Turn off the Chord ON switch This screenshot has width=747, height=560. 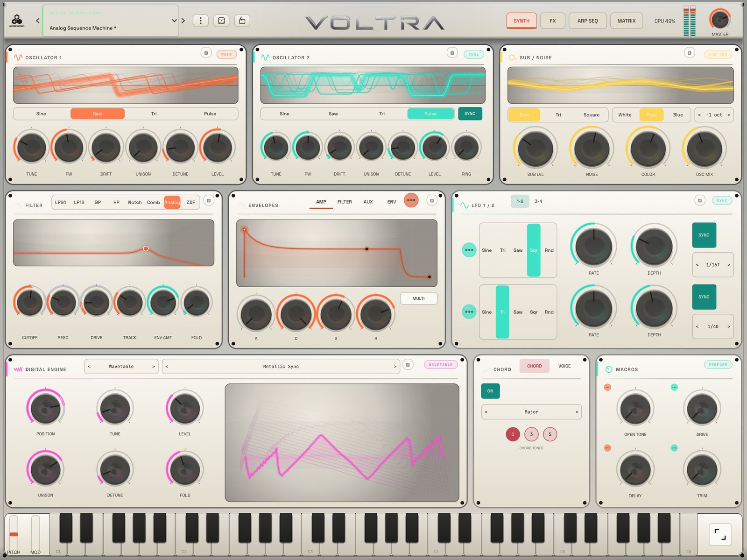point(490,391)
